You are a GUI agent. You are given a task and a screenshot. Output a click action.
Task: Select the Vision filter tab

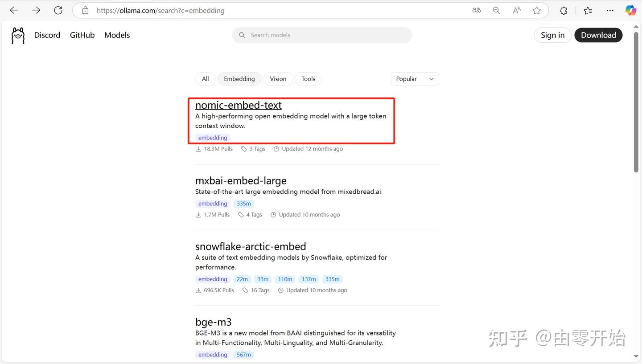tap(278, 79)
